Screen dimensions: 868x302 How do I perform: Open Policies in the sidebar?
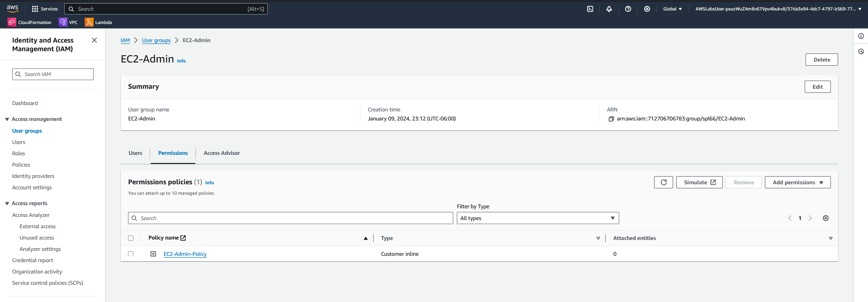(x=21, y=165)
